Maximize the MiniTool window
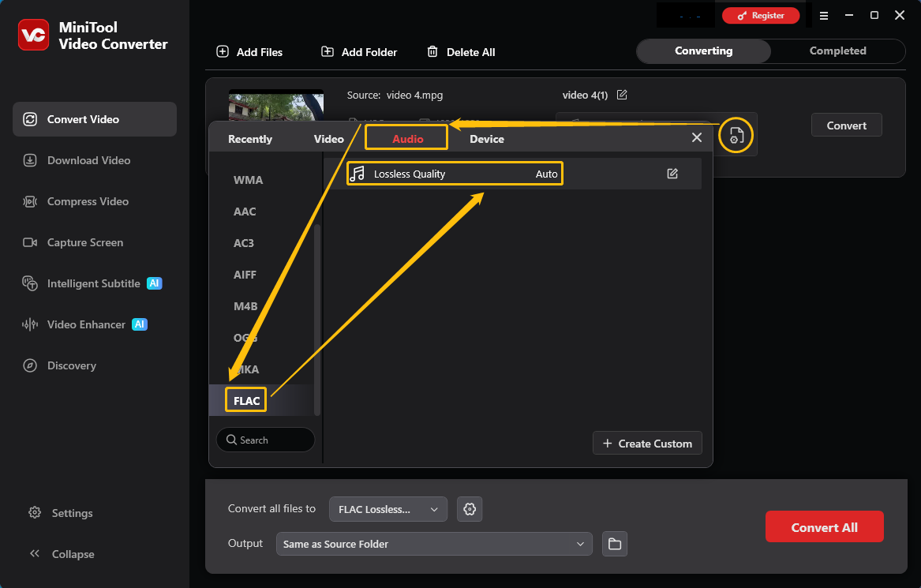Image resolution: width=921 pixels, height=588 pixels. point(874,15)
